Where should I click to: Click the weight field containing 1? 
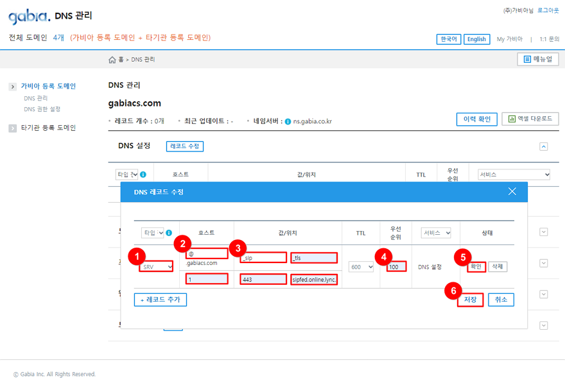207,279
